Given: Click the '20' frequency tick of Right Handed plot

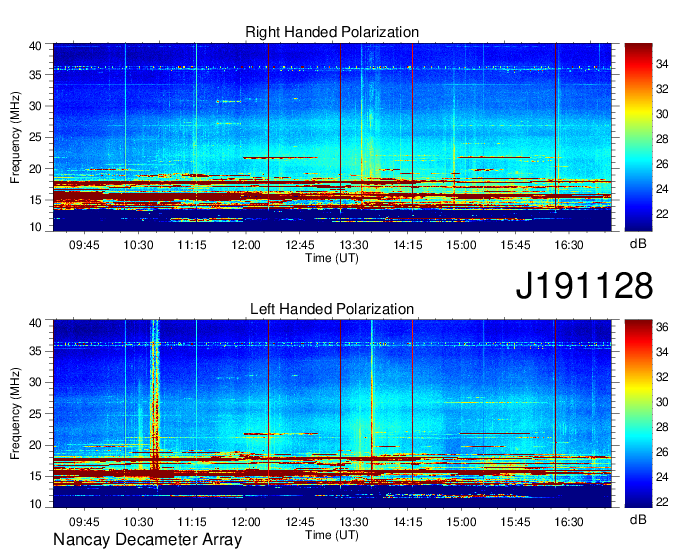Looking at the screenshot, I should pos(36,169).
